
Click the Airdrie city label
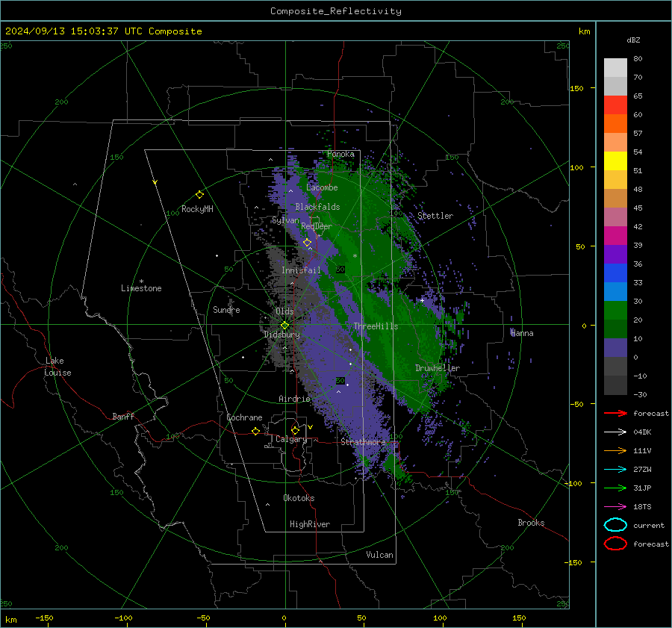point(294,399)
